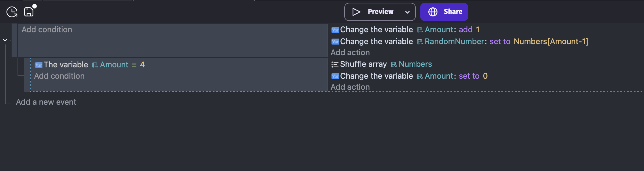Click the Numbers array parameter in Shuffle array
Image resolution: width=644 pixels, height=171 pixels.
click(x=415, y=64)
